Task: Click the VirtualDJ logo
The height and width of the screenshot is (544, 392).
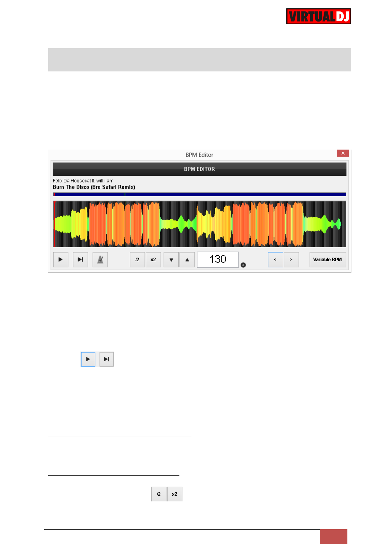Action: tap(319, 16)
